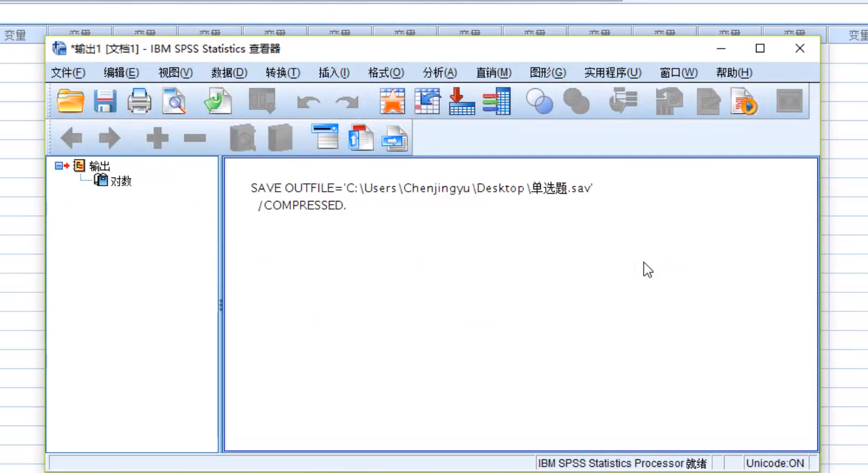Open the 实用程序(U) menu
Screen dimensions: 868x473
613,73
